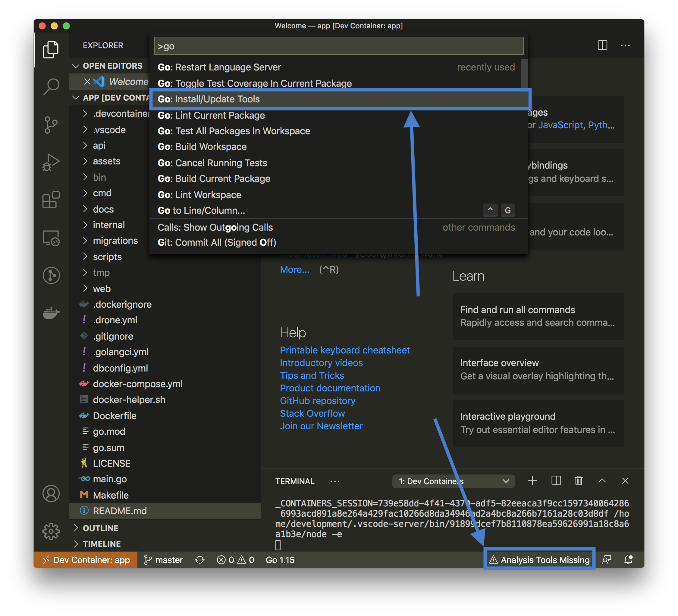Open the 1: Dev Containers terminal dropdown

tap(453, 481)
